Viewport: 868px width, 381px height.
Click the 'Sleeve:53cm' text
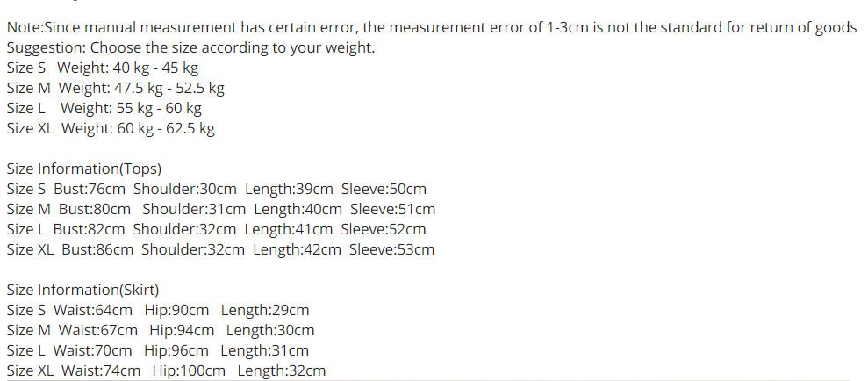(391, 249)
